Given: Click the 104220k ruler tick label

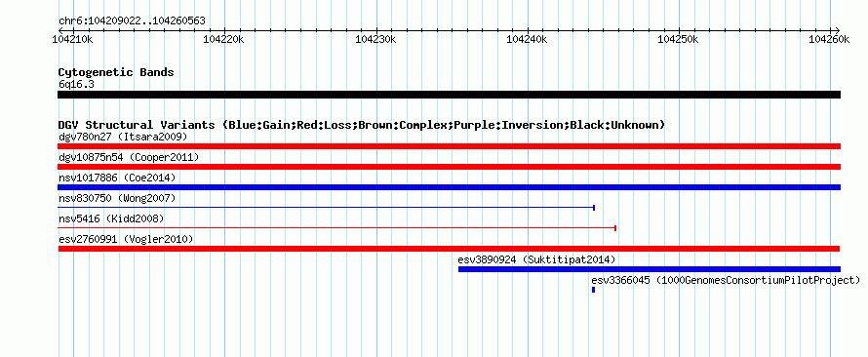Looking at the screenshot, I should click(x=224, y=39).
